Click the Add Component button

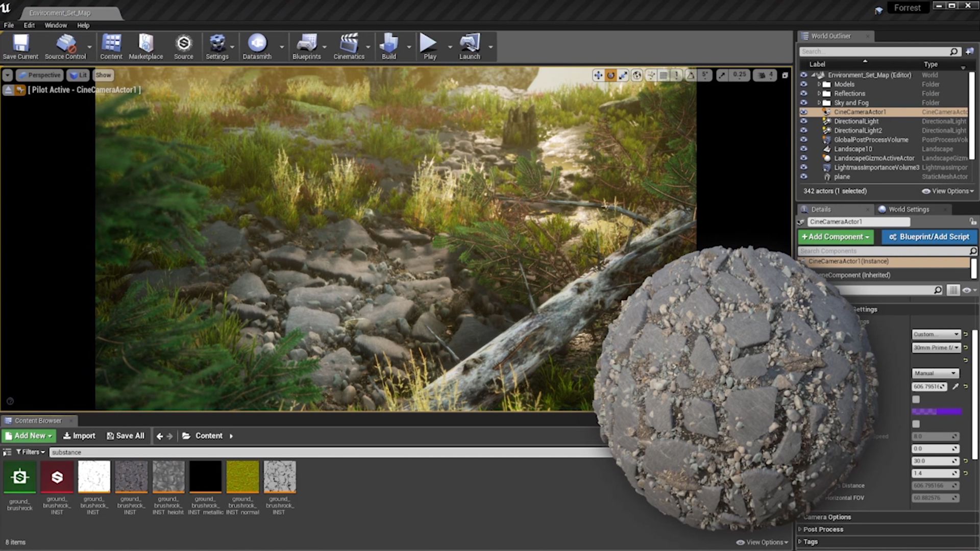pyautogui.click(x=836, y=237)
